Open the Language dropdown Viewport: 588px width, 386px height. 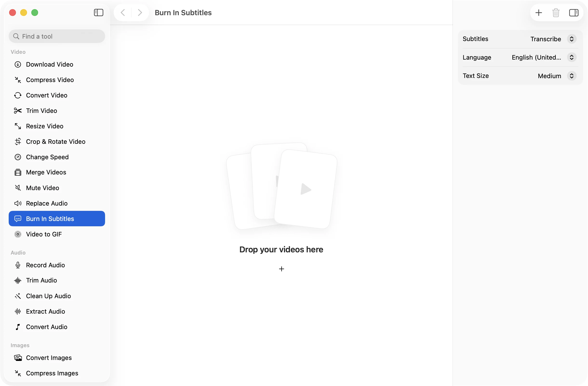[x=544, y=57]
